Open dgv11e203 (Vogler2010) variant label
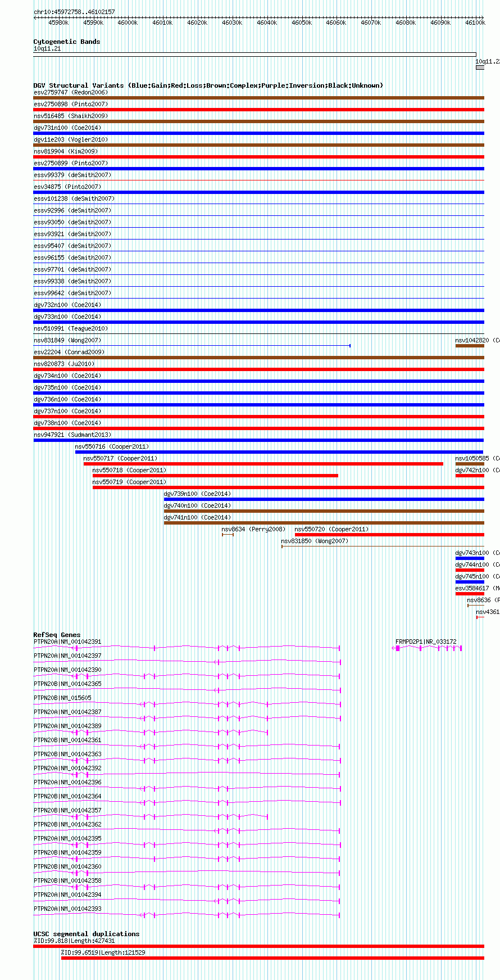The image size is (500, 980). click(x=70, y=139)
